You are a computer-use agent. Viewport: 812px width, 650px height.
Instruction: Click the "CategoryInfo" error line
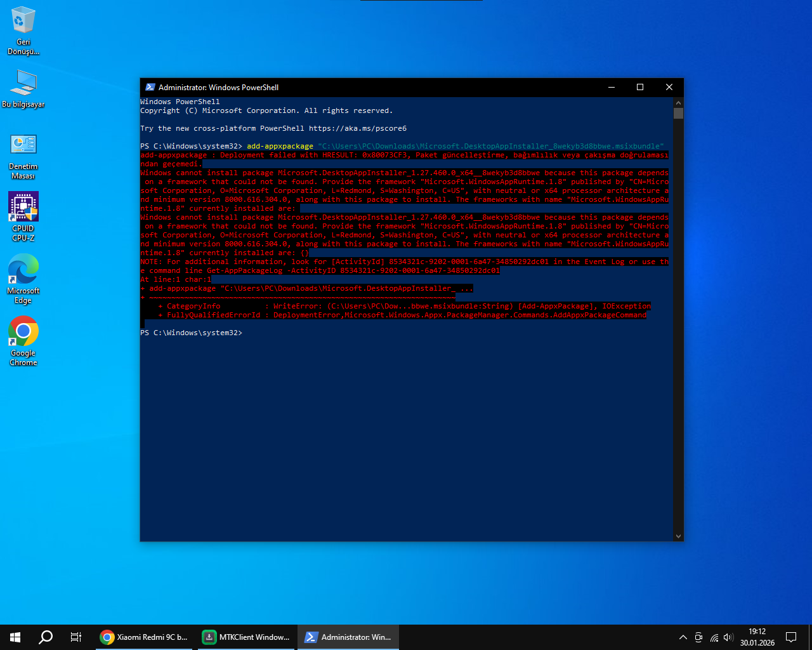[405, 306]
